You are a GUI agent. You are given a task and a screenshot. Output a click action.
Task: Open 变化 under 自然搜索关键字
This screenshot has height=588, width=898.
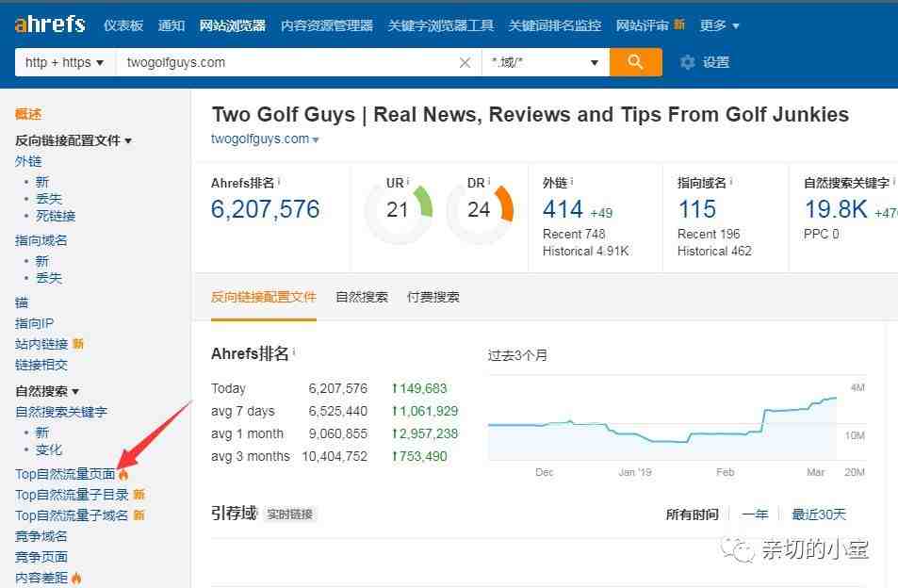click(49, 449)
